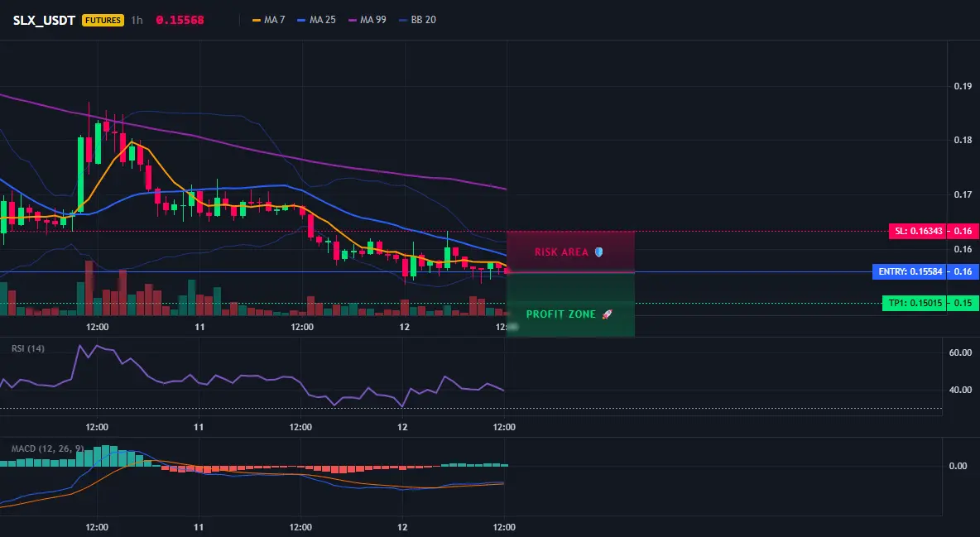Click the MACD (12, 26, 9) label
The image size is (980, 537).
(47, 448)
